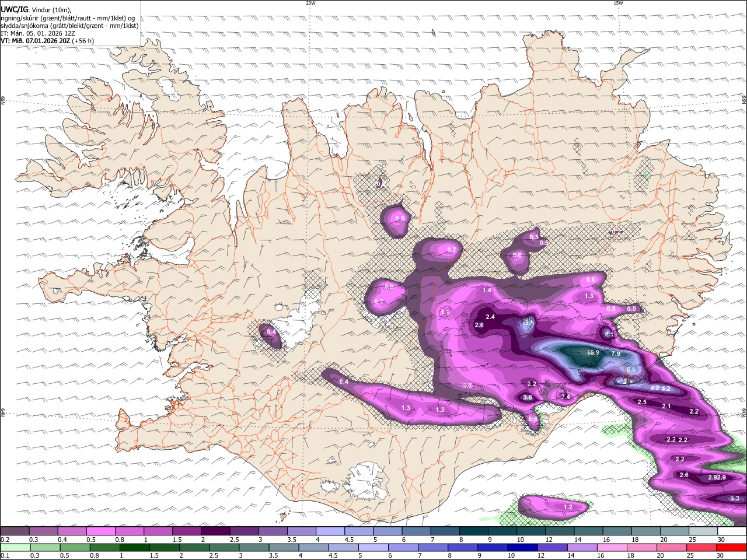
Task: Pick the bottom legend swatch between 0.1 and 0.3
Action: tap(16, 547)
